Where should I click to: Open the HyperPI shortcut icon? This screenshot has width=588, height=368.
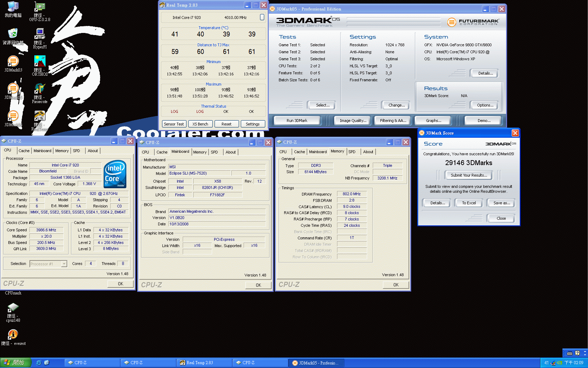[x=40, y=39]
